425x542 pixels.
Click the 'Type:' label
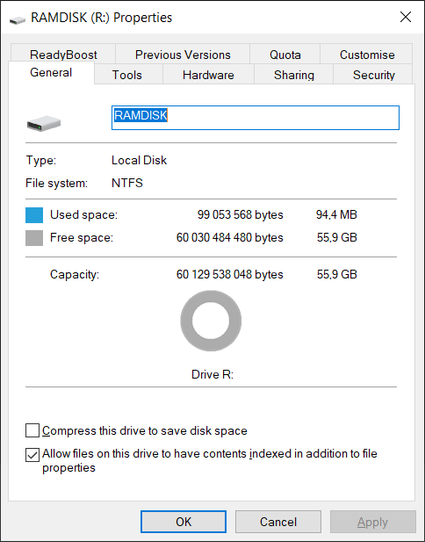pos(41,160)
